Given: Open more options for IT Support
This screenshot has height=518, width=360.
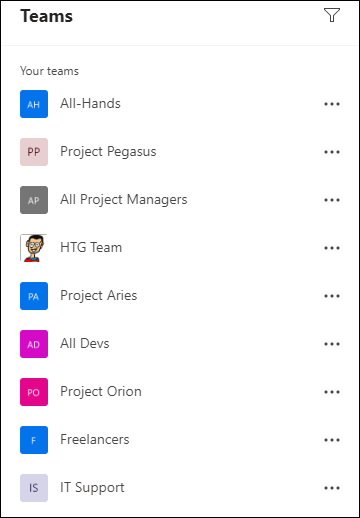Looking at the screenshot, I should (332, 488).
